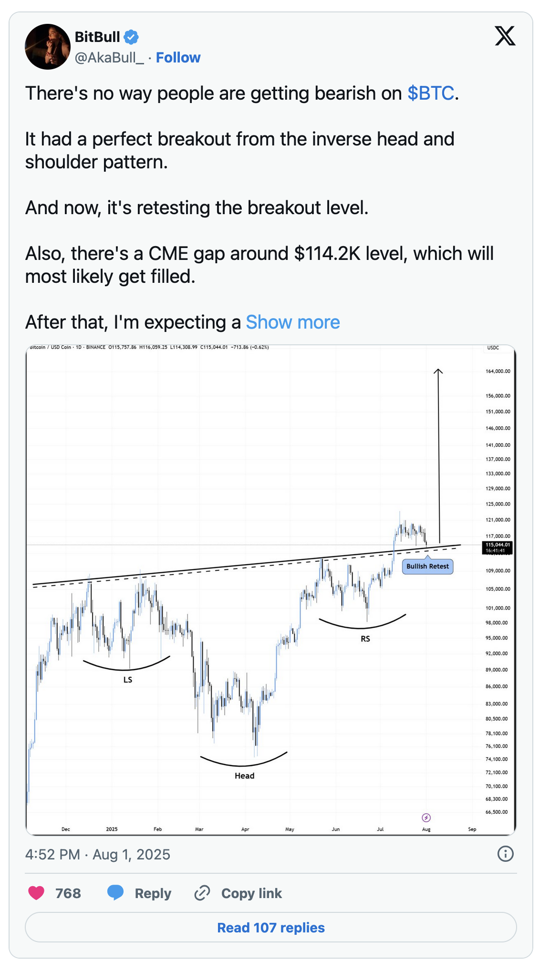Screen dimensions: 560x972
Task: Click BitBull's verified badge icon
Action: coord(131,37)
